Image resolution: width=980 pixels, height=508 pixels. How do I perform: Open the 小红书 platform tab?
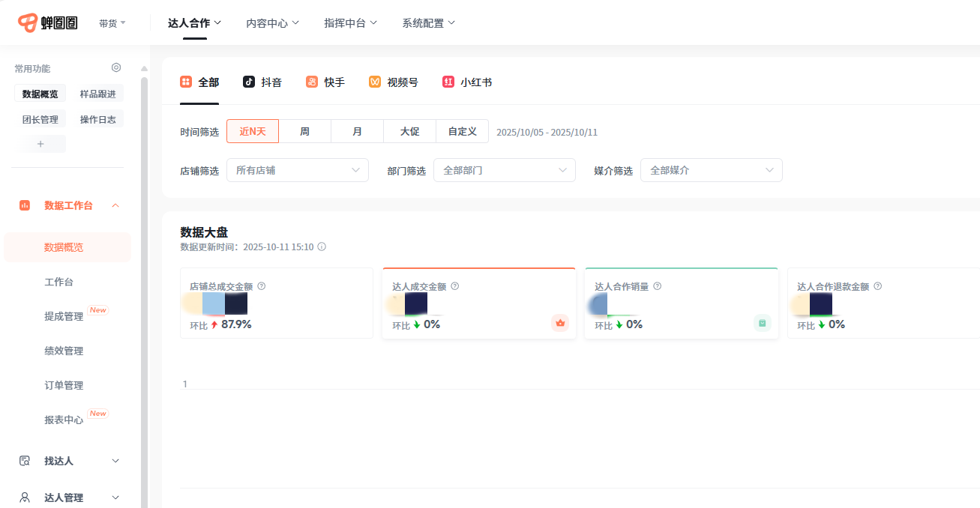click(x=448, y=82)
